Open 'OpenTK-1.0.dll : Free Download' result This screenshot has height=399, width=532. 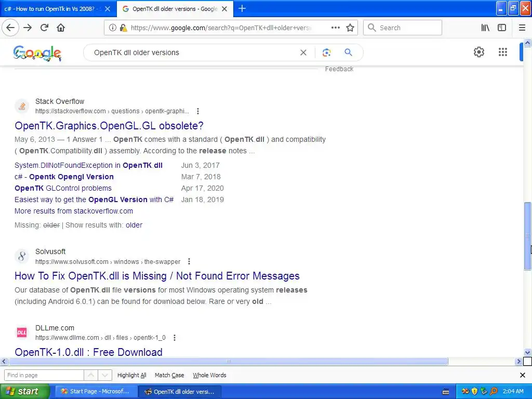click(x=88, y=352)
